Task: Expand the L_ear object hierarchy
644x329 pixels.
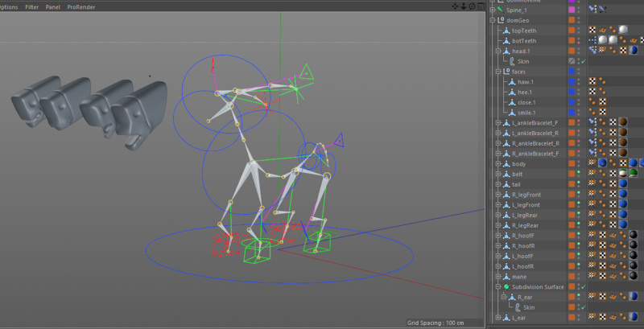Action: [497, 318]
